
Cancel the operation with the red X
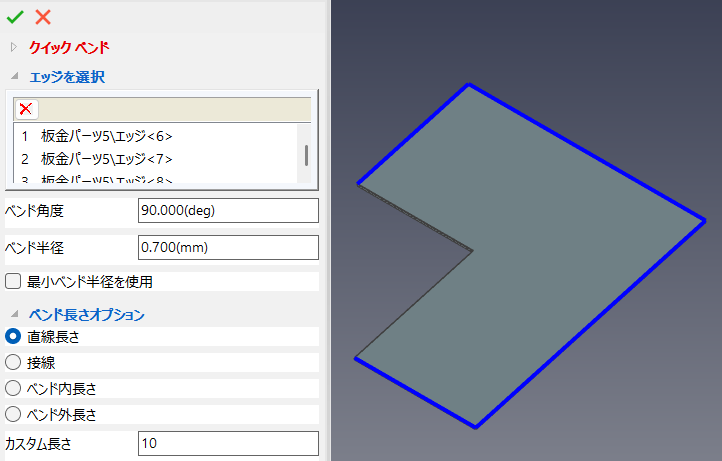tap(43, 16)
